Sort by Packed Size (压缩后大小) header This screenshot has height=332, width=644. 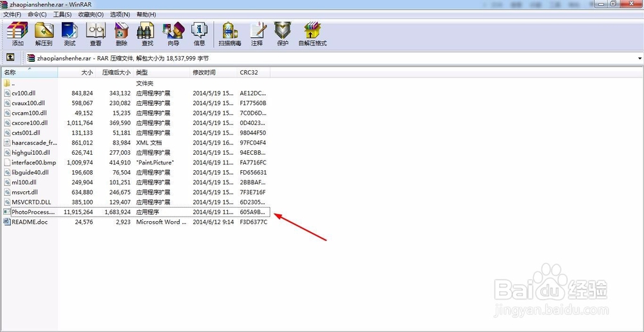tap(115, 72)
